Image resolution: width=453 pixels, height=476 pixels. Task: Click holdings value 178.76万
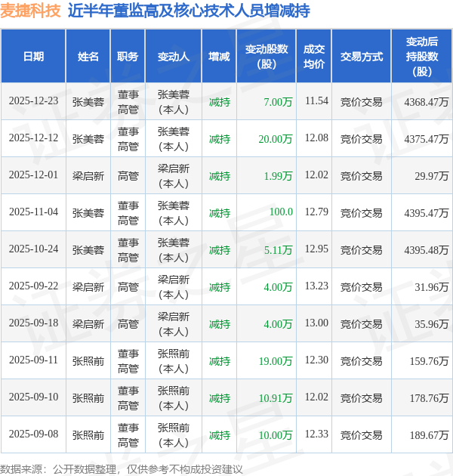coord(429,398)
